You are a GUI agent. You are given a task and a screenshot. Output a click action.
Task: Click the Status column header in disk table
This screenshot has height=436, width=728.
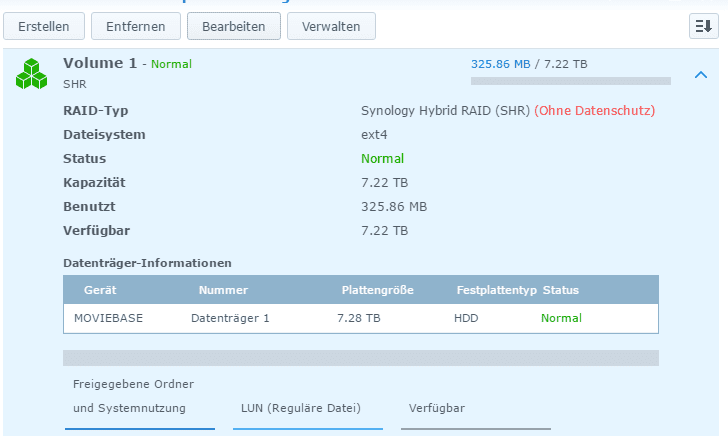point(561,290)
